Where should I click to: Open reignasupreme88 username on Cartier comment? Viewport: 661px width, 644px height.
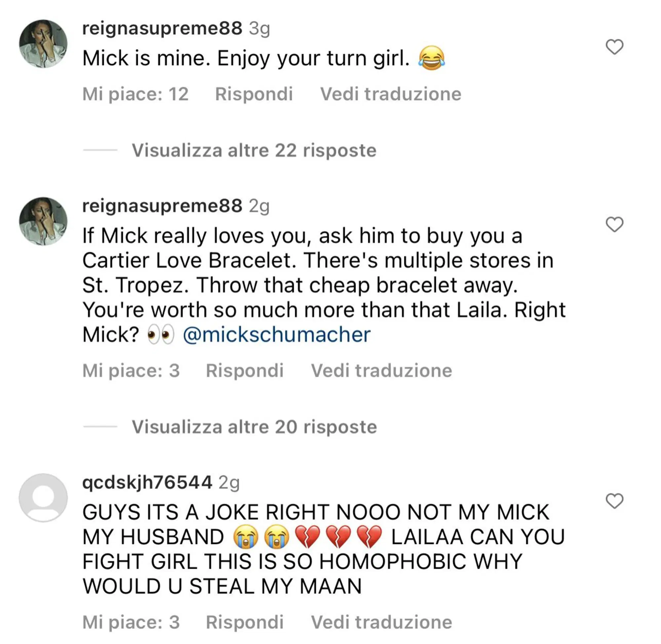pos(162,206)
